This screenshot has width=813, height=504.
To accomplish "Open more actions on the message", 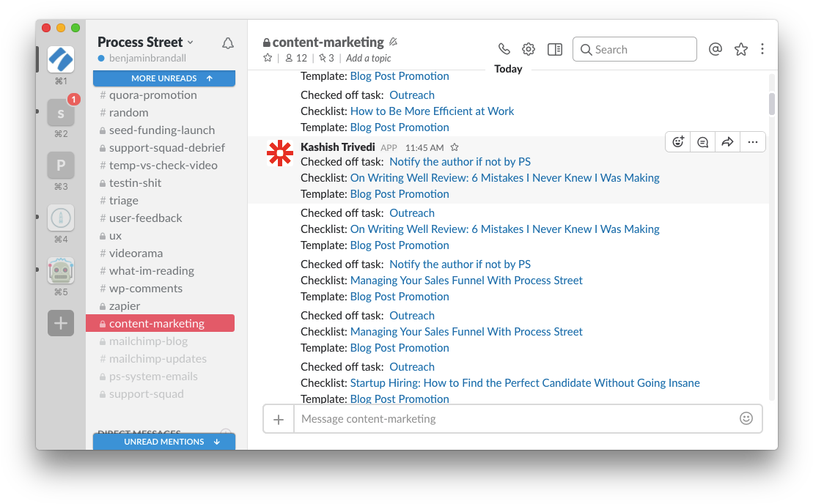I will tap(753, 142).
